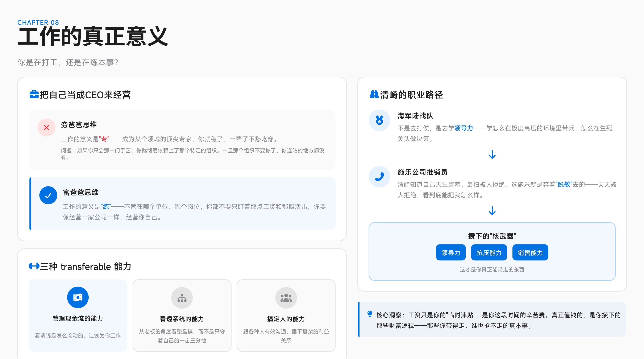Viewport: 644px width, 359px height.
Task: Click the blue cash icon above 管理现金流的能力
Action: click(78, 297)
